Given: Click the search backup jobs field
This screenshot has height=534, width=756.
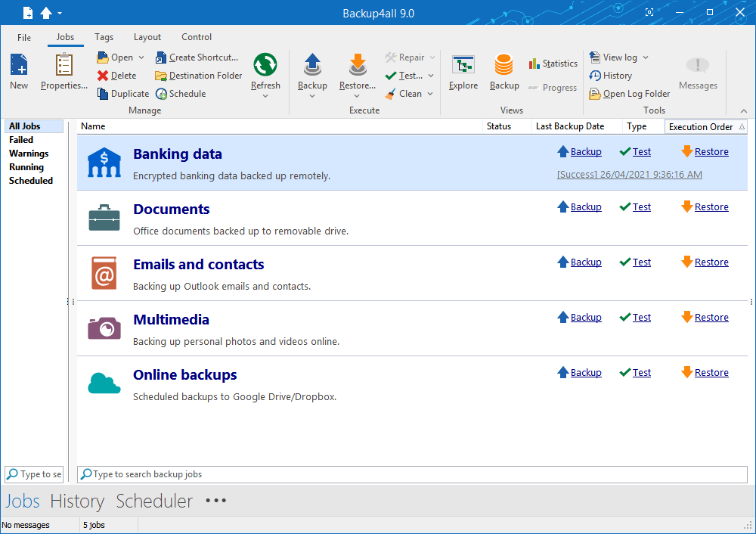Looking at the screenshot, I should coord(412,474).
